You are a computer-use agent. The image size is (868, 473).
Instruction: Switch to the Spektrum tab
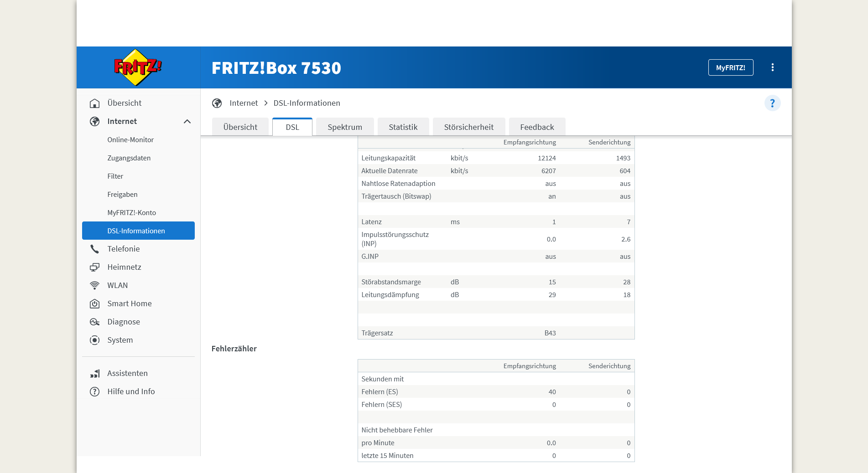click(x=344, y=127)
